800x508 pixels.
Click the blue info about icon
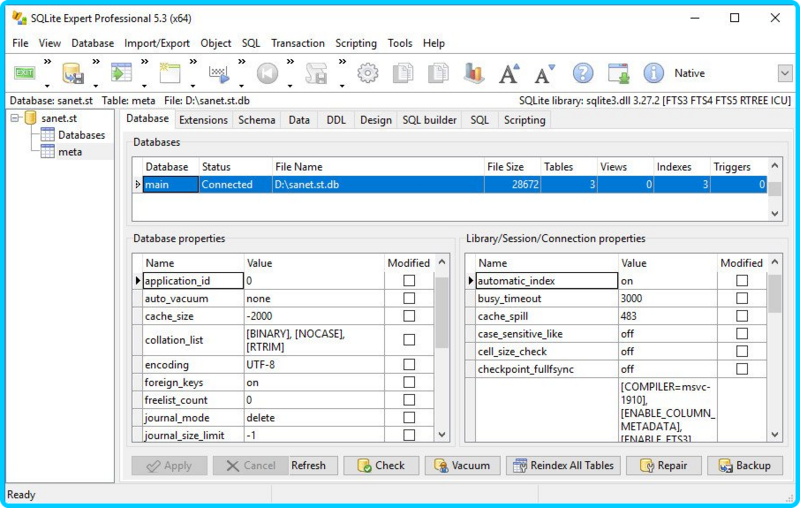coord(654,73)
